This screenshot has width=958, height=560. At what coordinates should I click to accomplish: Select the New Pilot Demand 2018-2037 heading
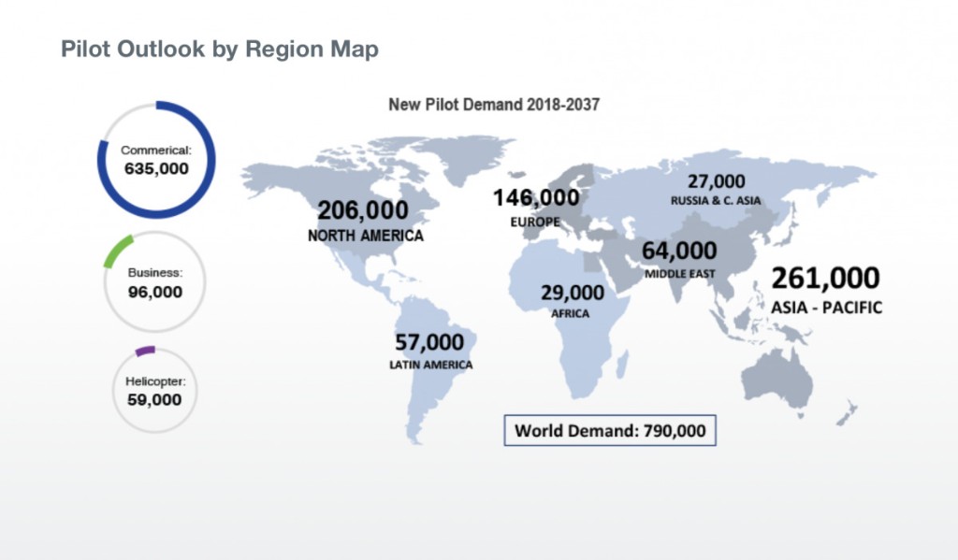pyautogui.click(x=494, y=105)
